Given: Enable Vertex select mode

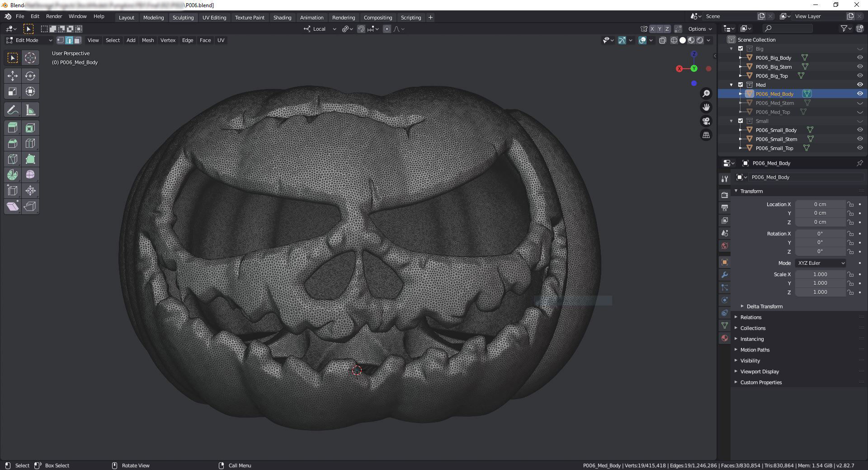Looking at the screenshot, I should tap(61, 40).
